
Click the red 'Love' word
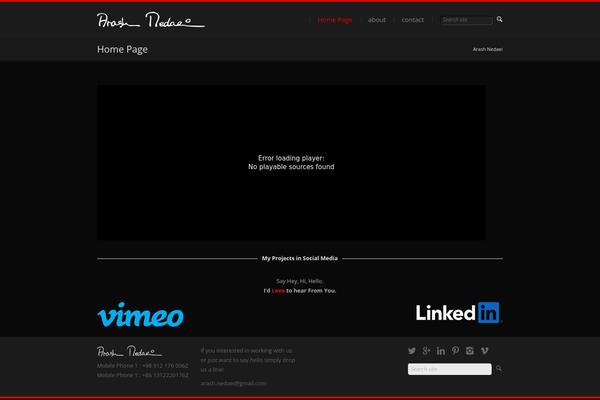click(278, 291)
